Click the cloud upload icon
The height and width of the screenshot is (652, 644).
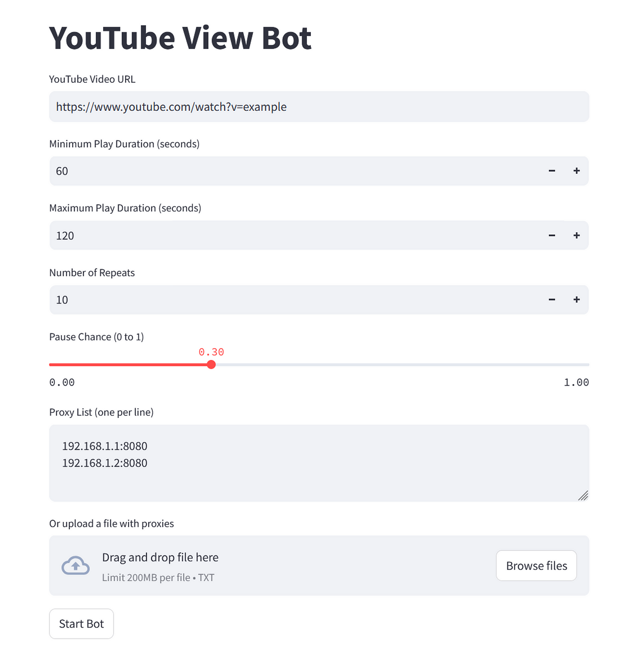75,566
